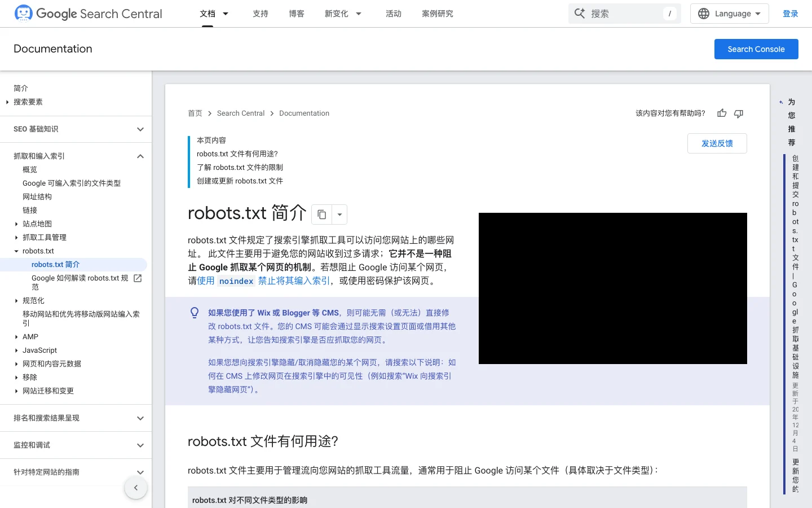Expand the 监控和调试 section

[x=140, y=445]
